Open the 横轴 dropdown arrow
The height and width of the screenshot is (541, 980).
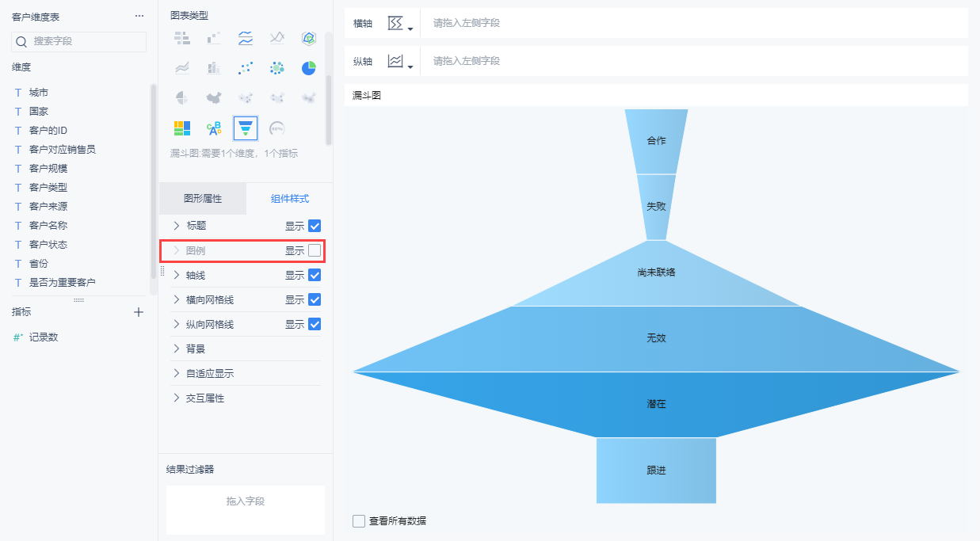point(410,29)
